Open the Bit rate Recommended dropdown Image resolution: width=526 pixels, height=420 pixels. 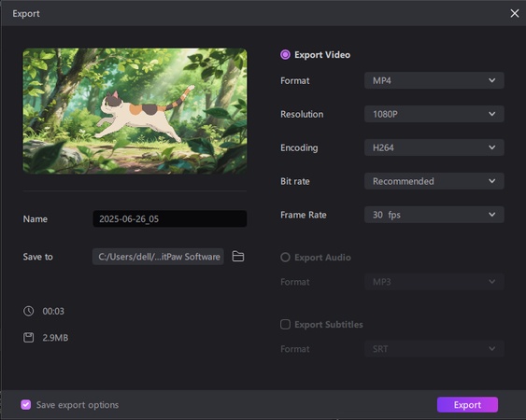[434, 181]
